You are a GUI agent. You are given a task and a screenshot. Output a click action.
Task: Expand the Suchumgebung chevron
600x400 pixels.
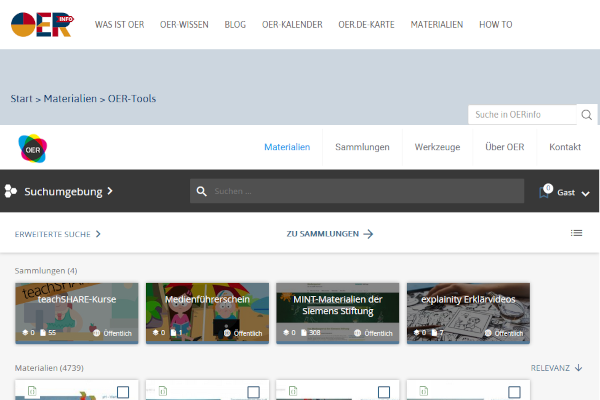point(110,190)
